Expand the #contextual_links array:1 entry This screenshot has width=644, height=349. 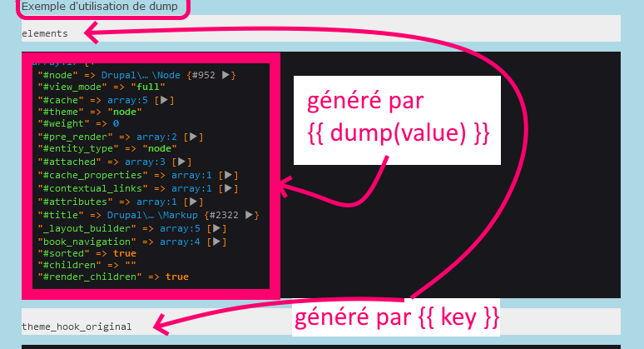(228, 189)
